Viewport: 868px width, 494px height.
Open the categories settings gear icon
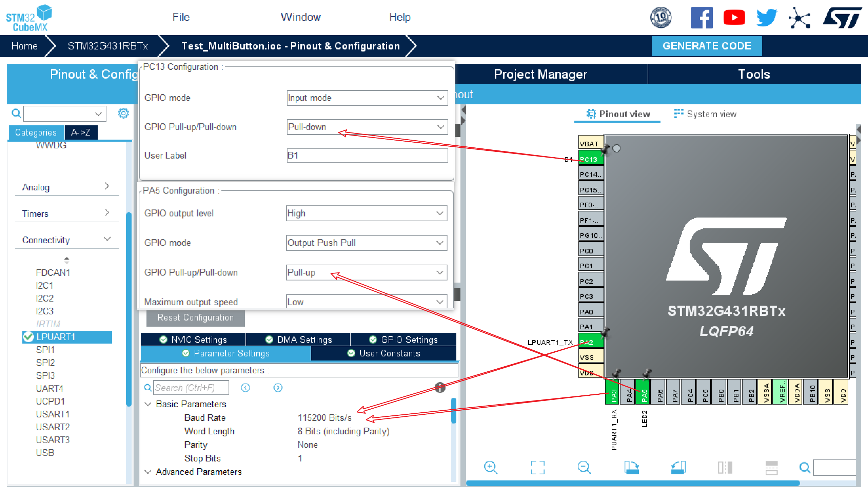(123, 113)
